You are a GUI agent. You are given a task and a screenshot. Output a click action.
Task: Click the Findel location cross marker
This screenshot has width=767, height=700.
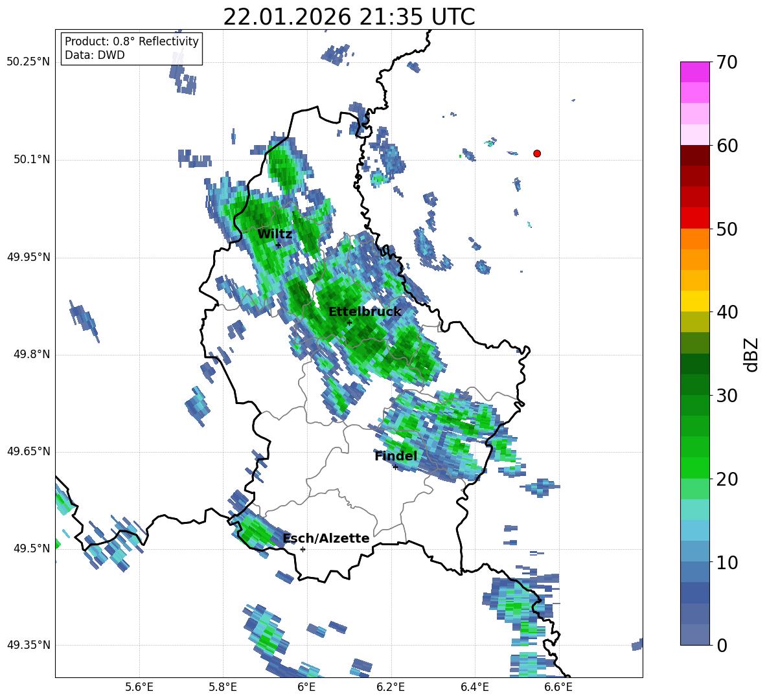coord(395,468)
